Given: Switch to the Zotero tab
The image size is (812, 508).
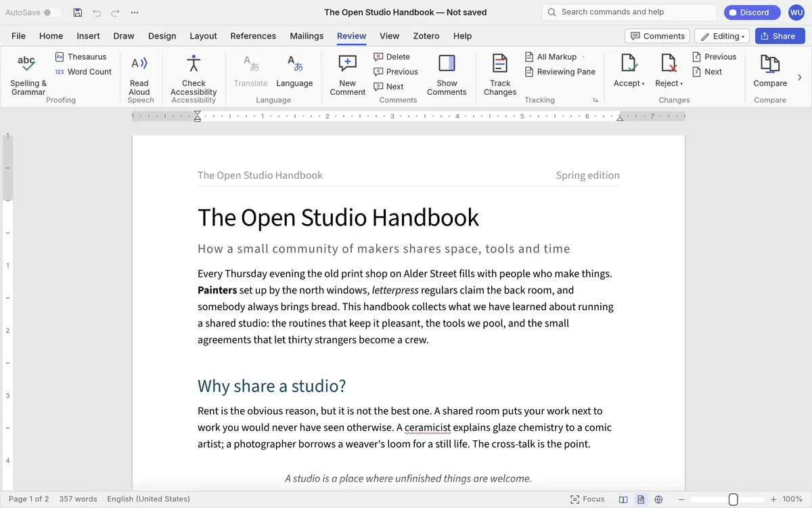Looking at the screenshot, I should click(426, 36).
